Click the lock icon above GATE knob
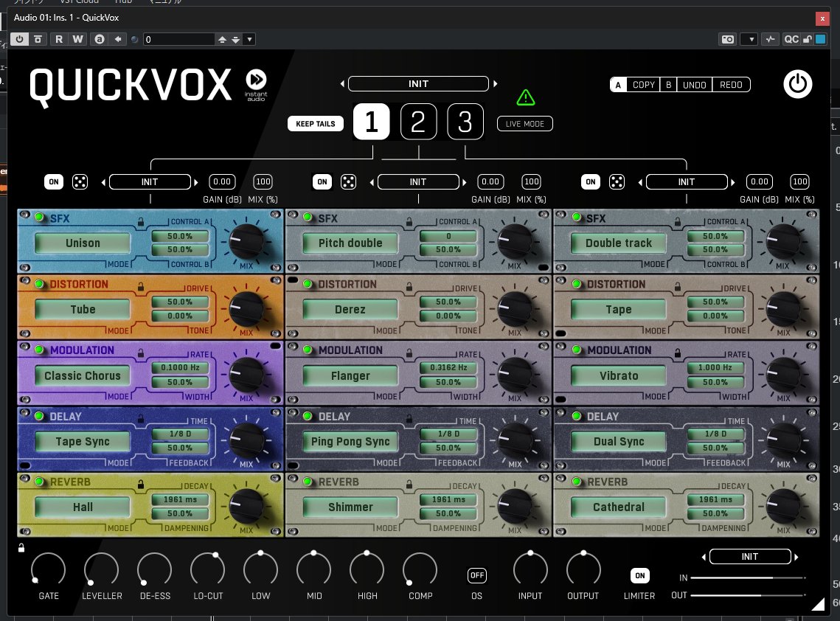Image resolution: width=840 pixels, height=621 pixels. [21, 547]
